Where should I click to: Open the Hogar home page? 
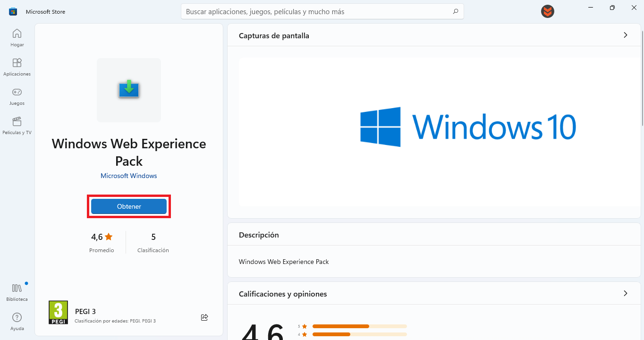pyautogui.click(x=17, y=37)
